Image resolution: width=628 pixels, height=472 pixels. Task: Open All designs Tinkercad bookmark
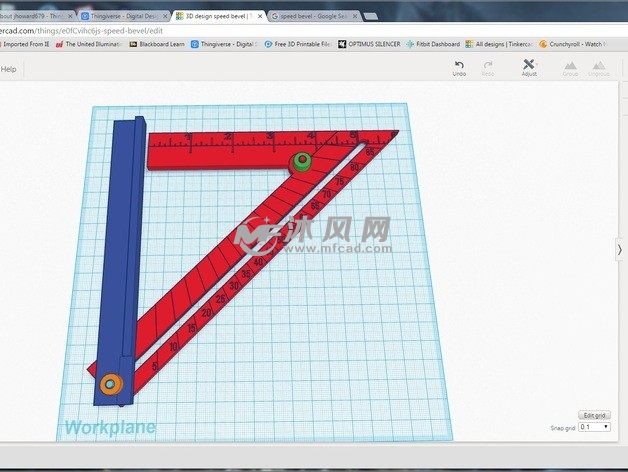point(500,44)
